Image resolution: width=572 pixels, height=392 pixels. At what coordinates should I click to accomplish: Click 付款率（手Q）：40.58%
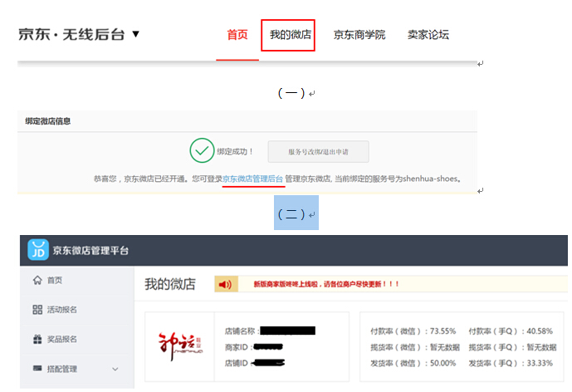click(511, 331)
